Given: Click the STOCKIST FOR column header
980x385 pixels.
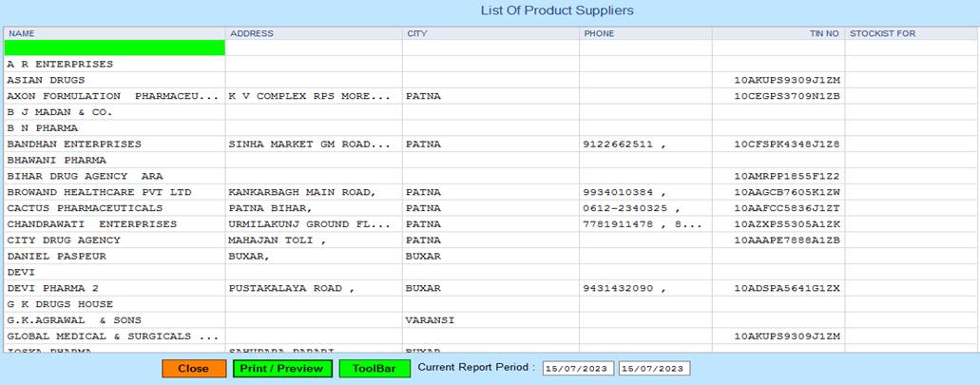Looking at the screenshot, I should coord(882,33).
